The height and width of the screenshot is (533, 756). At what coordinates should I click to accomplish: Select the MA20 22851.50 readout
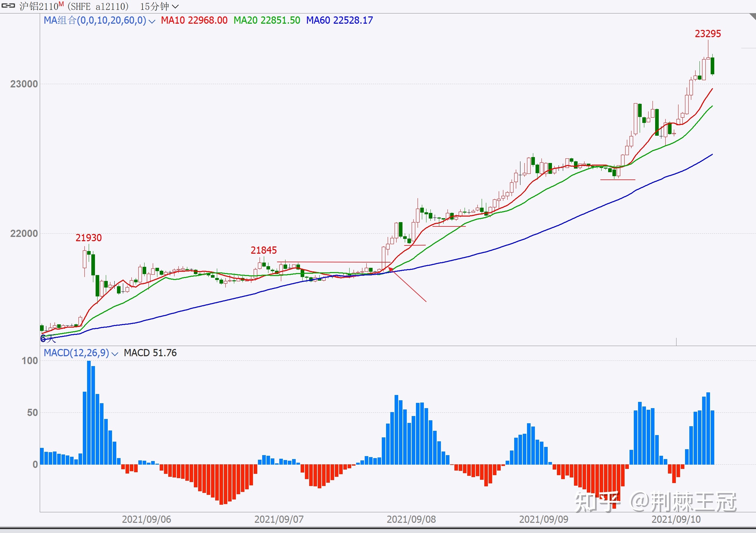[267, 20]
